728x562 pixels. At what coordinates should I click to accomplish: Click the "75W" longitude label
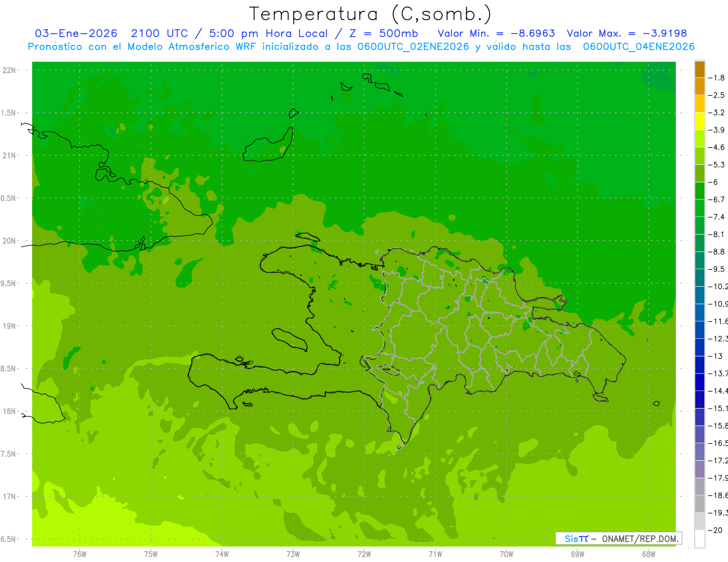pos(151,555)
